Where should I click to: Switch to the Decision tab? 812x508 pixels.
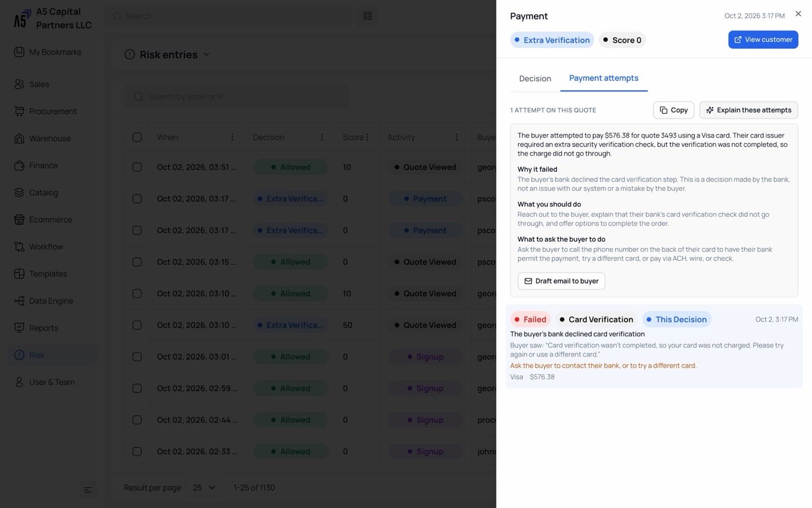point(535,79)
